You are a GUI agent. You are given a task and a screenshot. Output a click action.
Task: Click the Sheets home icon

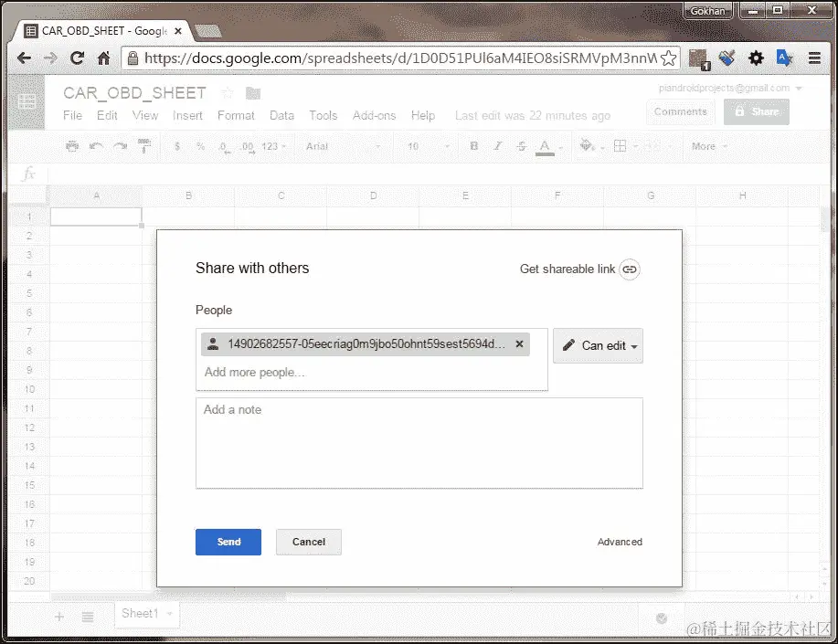tap(27, 101)
